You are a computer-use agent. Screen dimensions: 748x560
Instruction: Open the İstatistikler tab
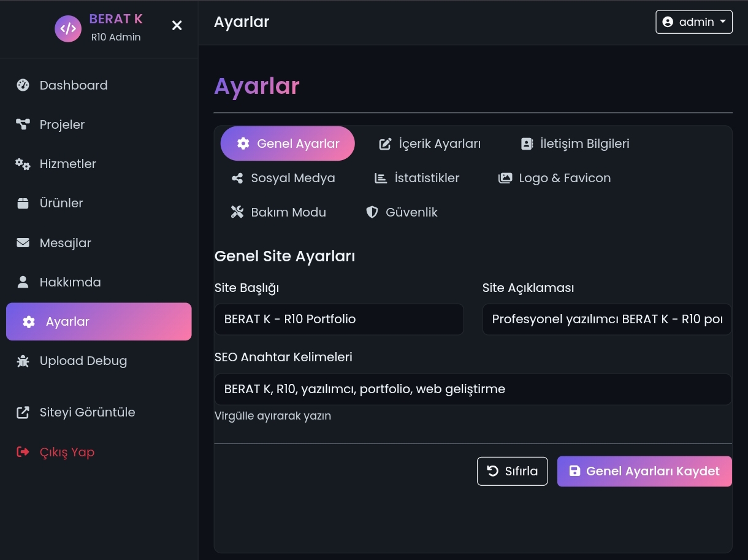417,178
